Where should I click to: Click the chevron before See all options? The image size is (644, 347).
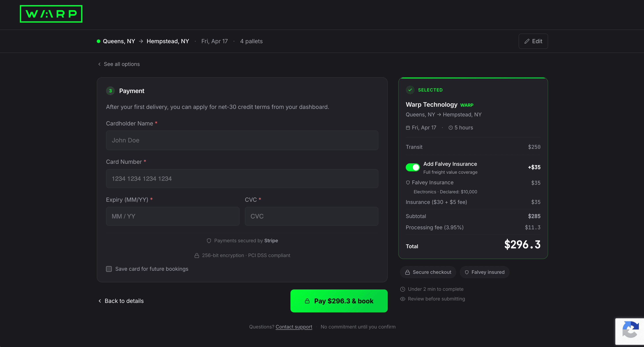tap(99, 64)
